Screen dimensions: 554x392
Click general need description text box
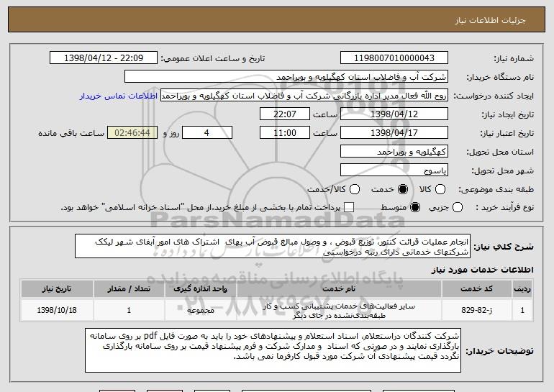point(273,246)
